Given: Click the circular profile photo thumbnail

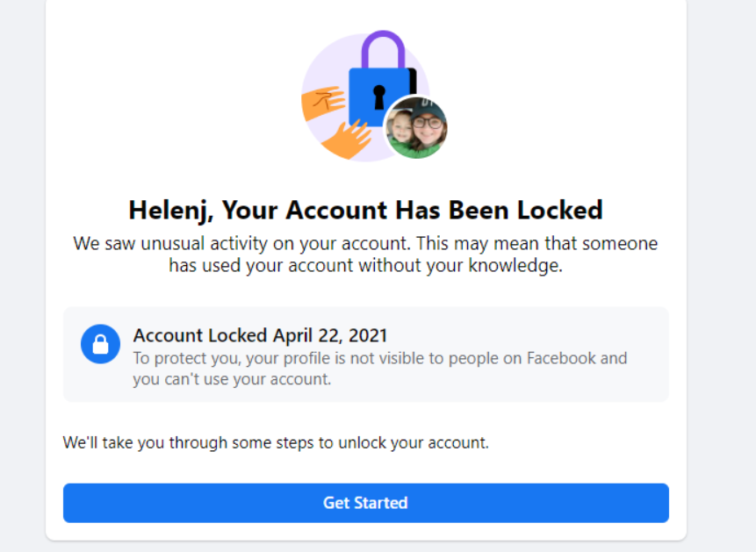Looking at the screenshot, I should [416, 127].
